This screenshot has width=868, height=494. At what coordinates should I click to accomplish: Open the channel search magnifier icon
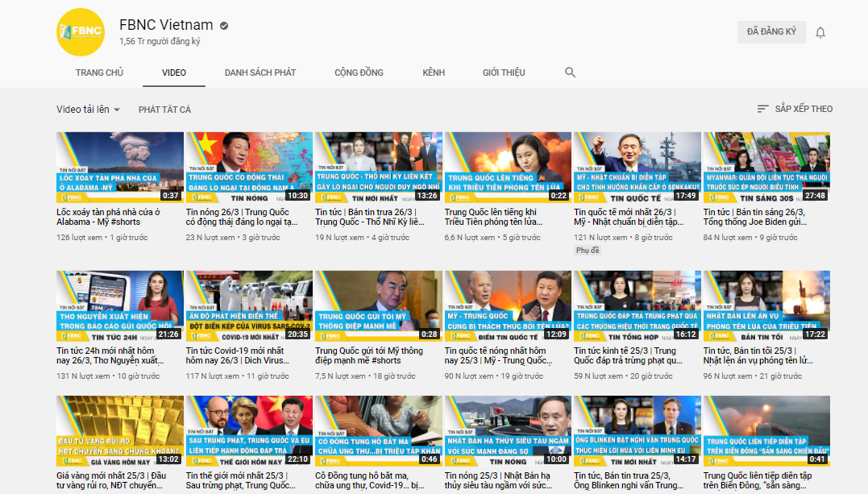(571, 73)
